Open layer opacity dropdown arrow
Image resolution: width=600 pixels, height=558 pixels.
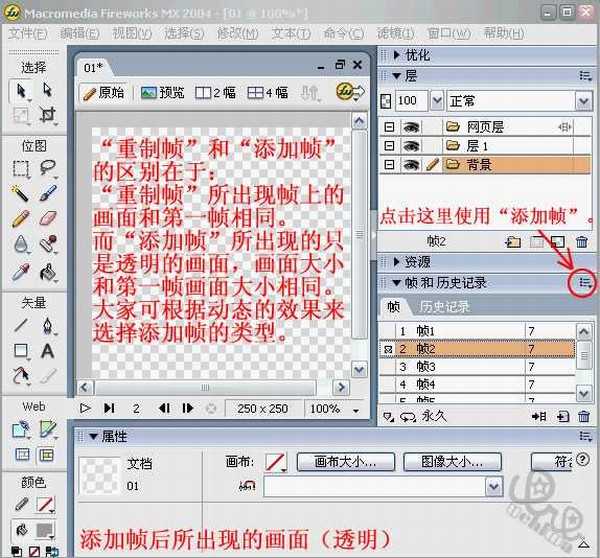tap(437, 101)
